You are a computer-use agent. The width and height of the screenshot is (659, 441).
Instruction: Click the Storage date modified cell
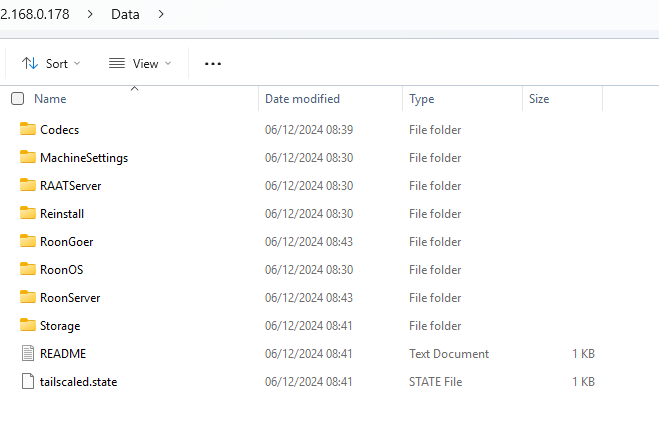308,326
